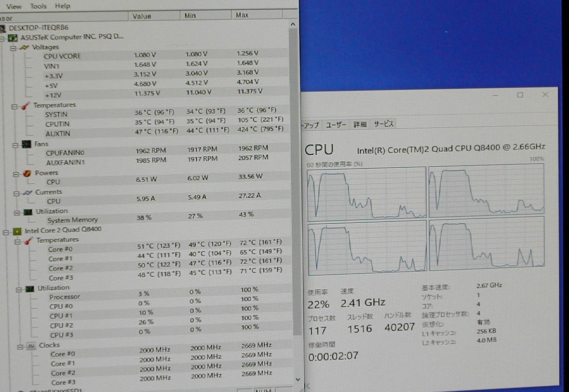This screenshot has height=392, width=569.
Task: Collapse the motherboard Temperatures section with SYSTIN
Action: pyautogui.click(x=14, y=107)
